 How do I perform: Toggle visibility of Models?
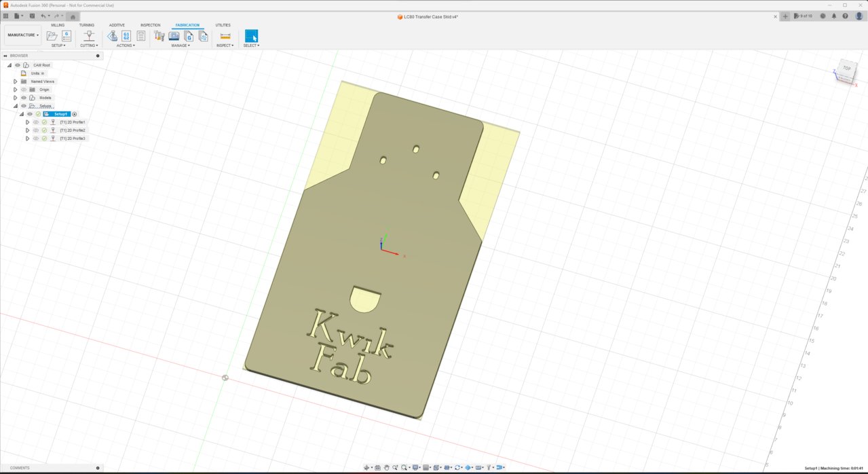(24, 98)
